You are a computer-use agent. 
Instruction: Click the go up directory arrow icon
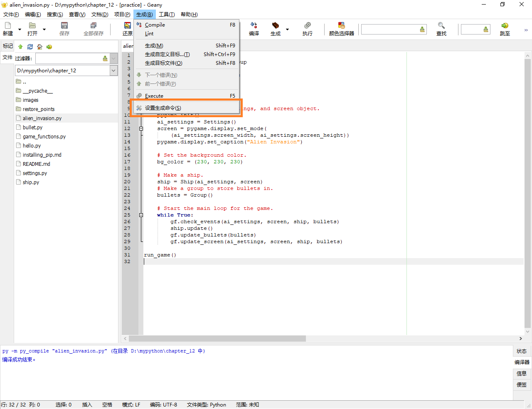tap(20, 47)
